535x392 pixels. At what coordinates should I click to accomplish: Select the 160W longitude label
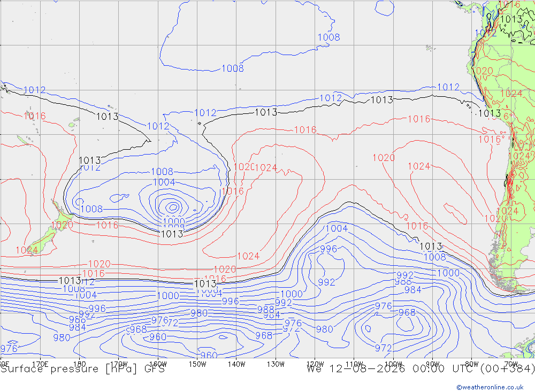[158, 364]
